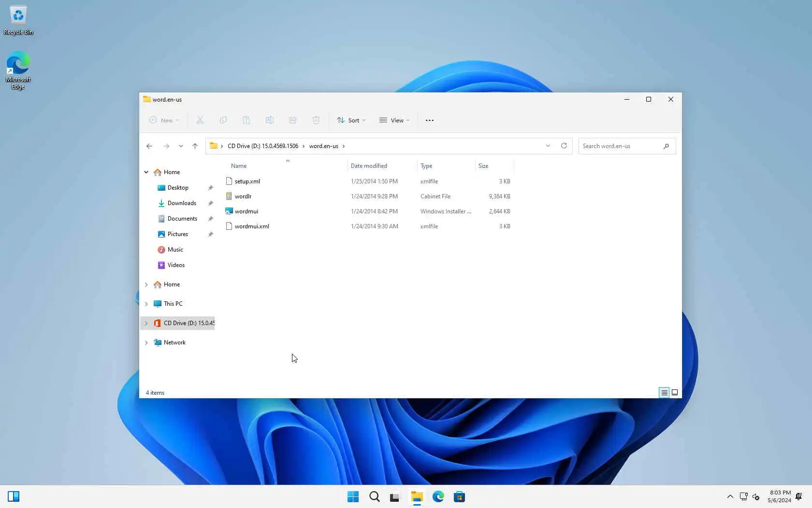
Task: Expand the CD Drive (D:) tree node
Action: click(146, 323)
